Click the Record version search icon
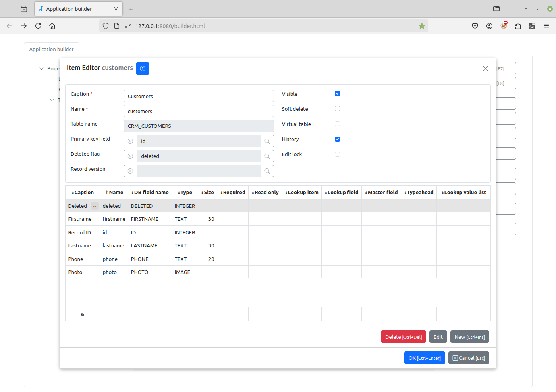Image resolution: width=556 pixels, height=392 pixels. pyautogui.click(x=267, y=171)
